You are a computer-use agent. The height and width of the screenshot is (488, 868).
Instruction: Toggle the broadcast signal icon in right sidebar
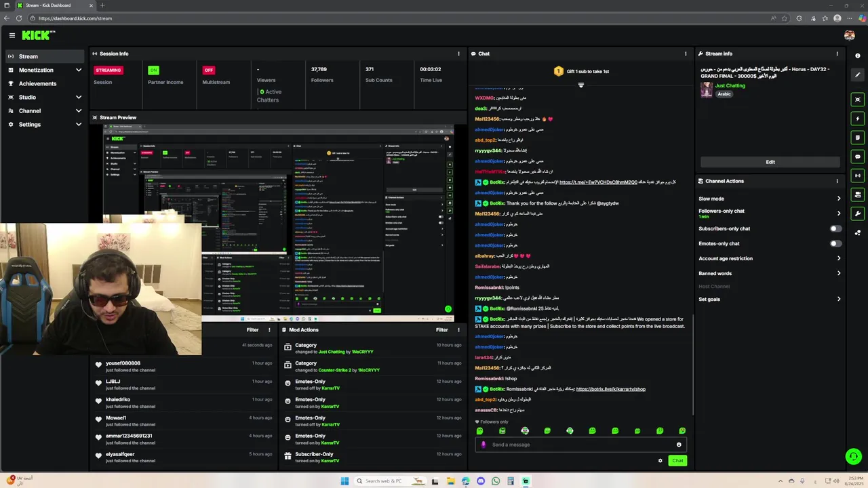[858, 176]
